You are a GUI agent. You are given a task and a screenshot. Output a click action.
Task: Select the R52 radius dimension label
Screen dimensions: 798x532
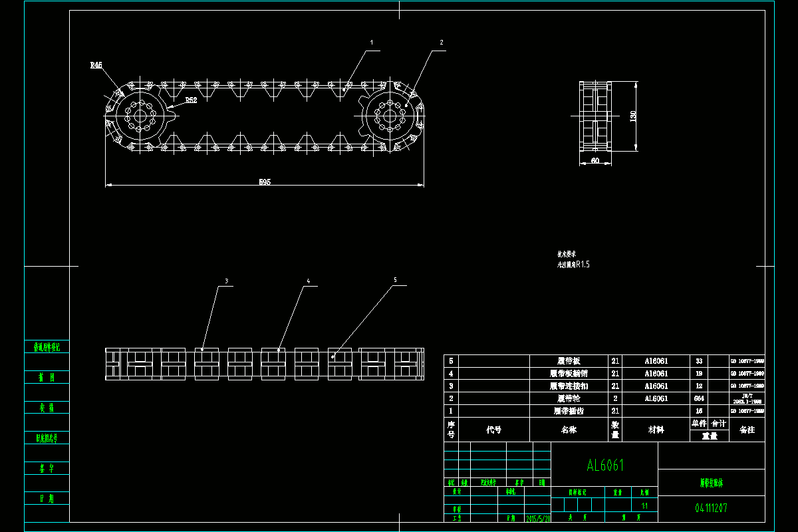pos(191,100)
